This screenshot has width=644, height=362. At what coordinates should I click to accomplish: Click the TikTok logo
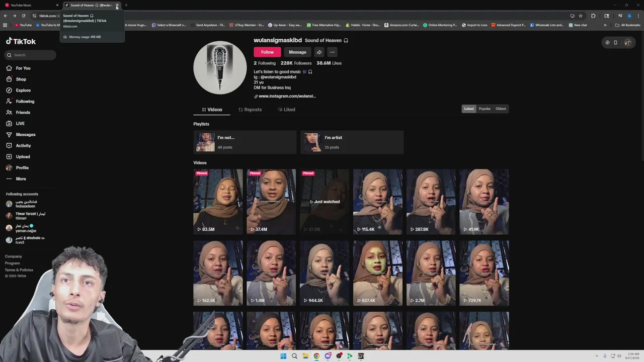tap(21, 41)
